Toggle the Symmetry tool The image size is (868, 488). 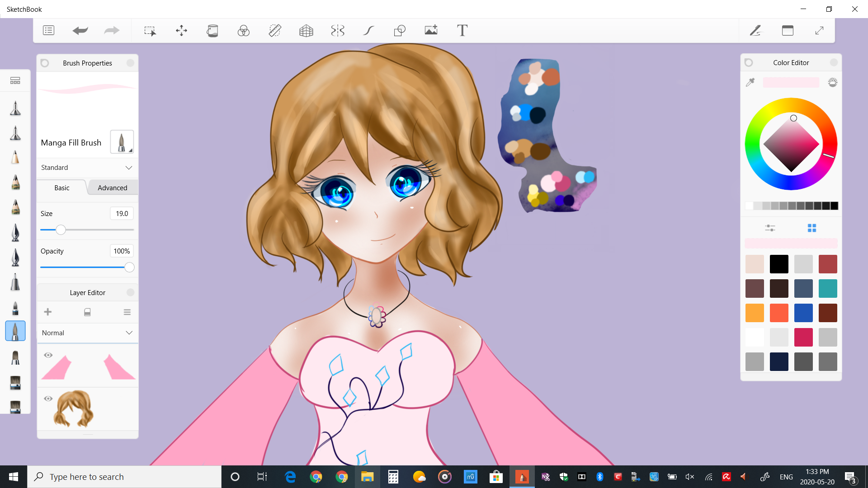pos(338,30)
